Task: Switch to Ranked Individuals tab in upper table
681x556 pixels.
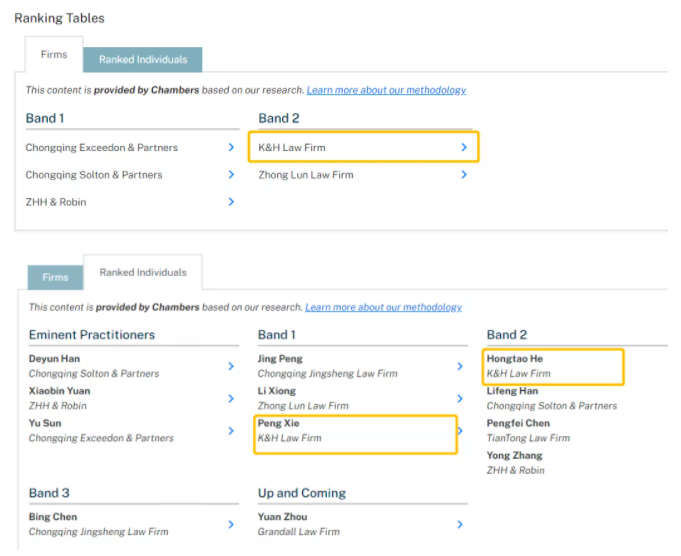Action: coord(143,60)
